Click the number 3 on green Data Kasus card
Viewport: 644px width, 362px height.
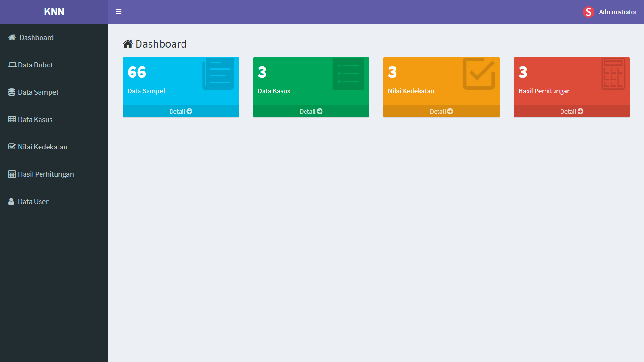(262, 72)
